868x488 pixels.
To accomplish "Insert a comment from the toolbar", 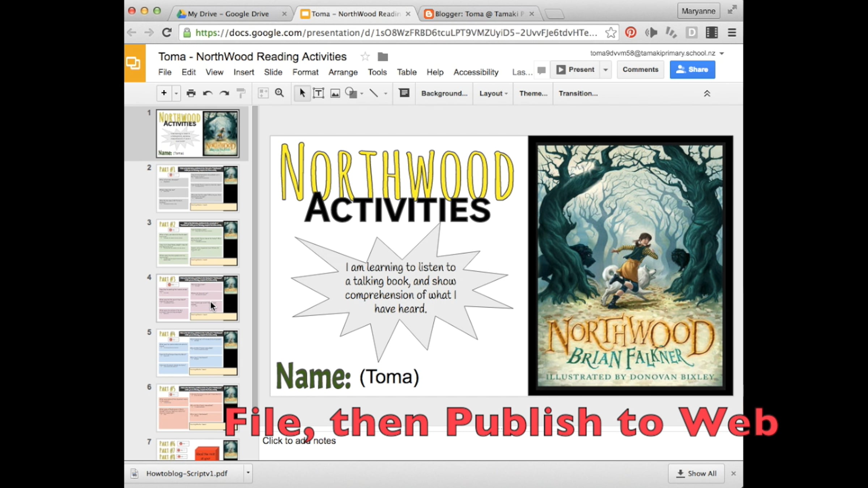I will [x=404, y=93].
